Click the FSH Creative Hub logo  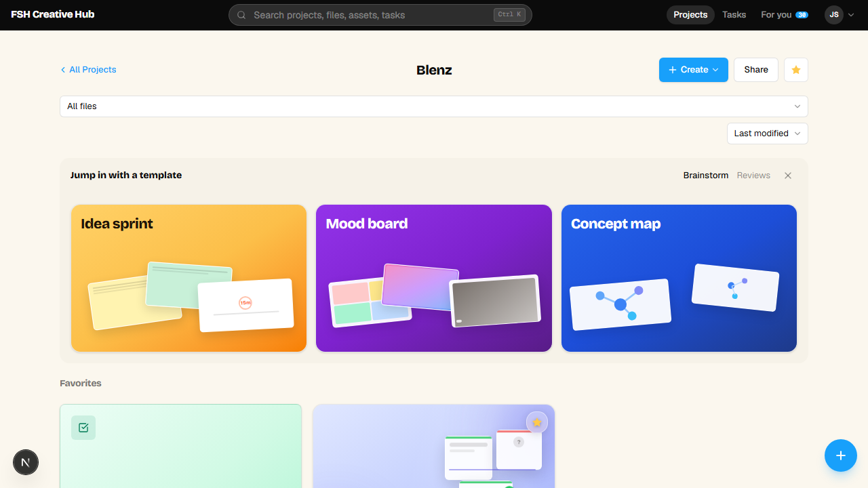(x=53, y=14)
